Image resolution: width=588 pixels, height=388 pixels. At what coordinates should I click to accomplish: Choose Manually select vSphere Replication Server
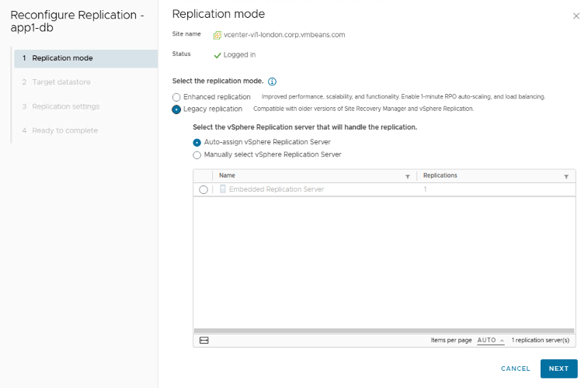(x=197, y=155)
